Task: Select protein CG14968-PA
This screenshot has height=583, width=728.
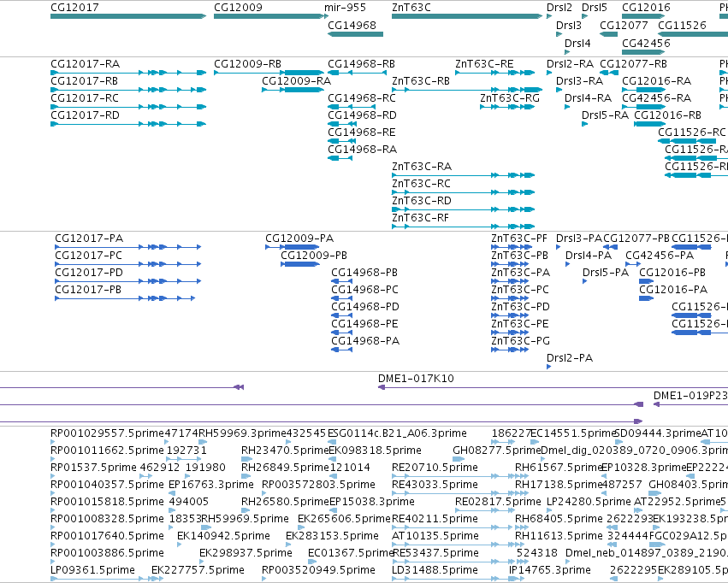Action: click(x=365, y=340)
